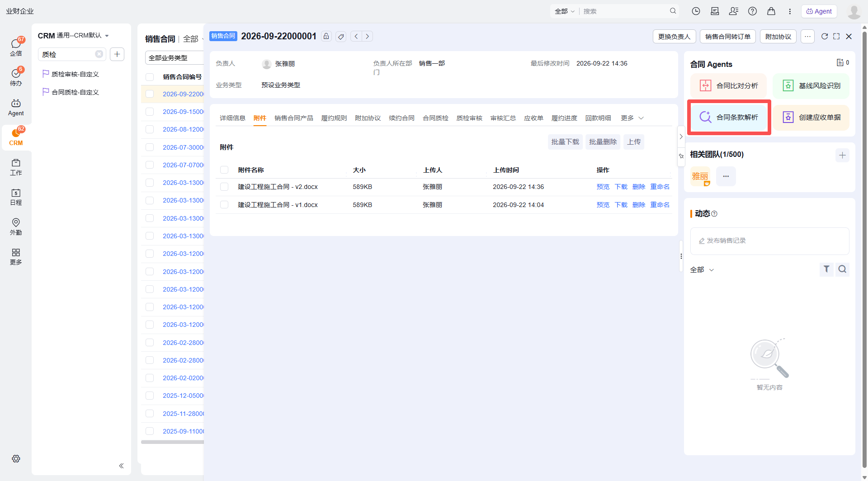This screenshot has width=868, height=481.
Task: Click the filter icon in 动态 section
Action: click(826, 269)
